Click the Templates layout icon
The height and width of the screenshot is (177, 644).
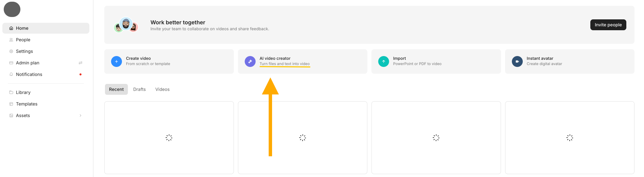click(x=11, y=104)
